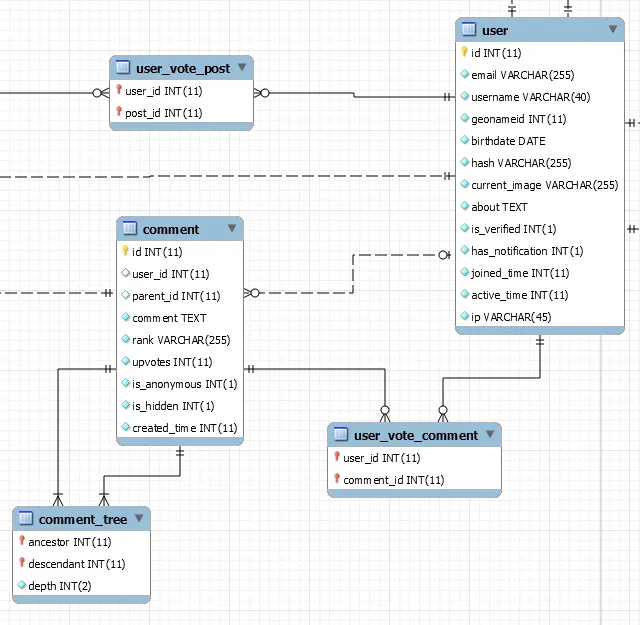Select 'current_image VARCHAR(255)' column

(x=544, y=185)
